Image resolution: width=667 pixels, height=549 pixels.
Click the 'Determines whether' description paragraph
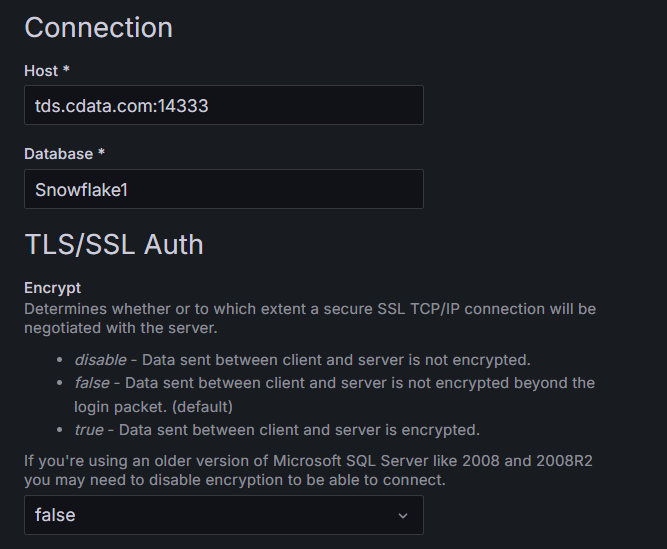point(310,308)
